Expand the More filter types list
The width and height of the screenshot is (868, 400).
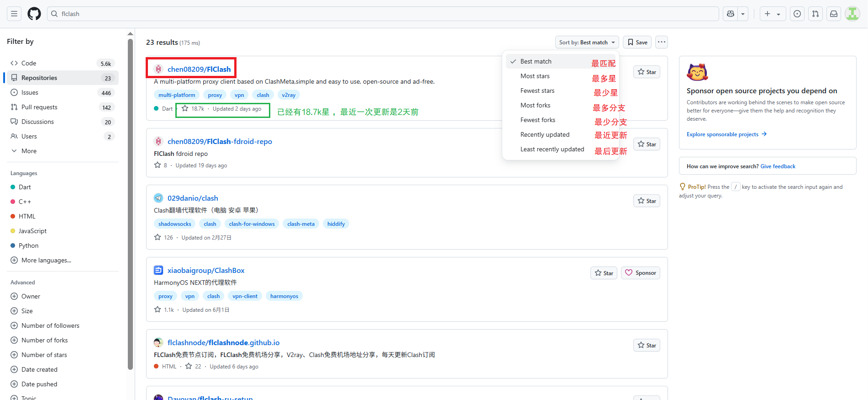pos(29,151)
